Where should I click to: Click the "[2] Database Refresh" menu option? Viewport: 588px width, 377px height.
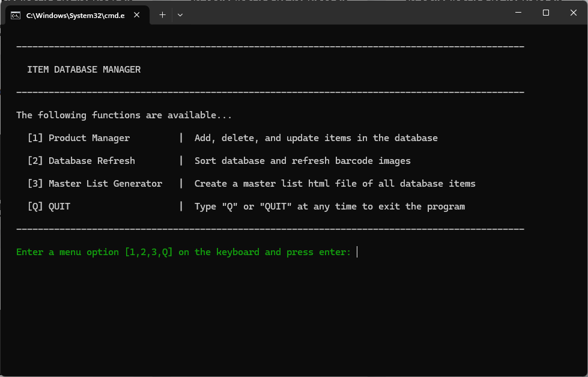tap(81, 161)
